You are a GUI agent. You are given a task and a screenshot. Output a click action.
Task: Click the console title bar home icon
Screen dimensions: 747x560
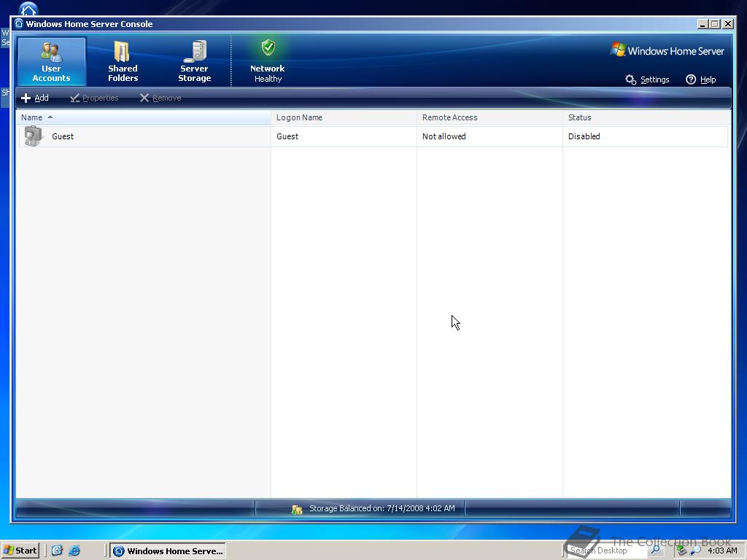tap(18, 24)
